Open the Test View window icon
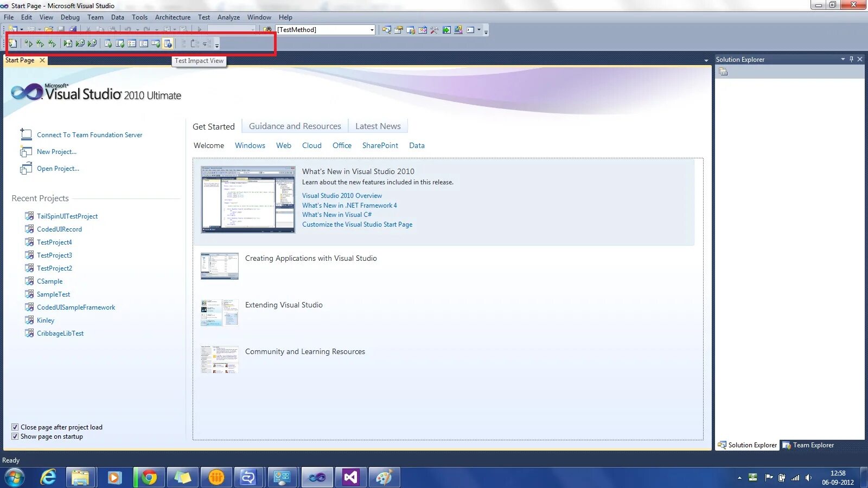This screenshot has height=488, width=868. point(108,43)
